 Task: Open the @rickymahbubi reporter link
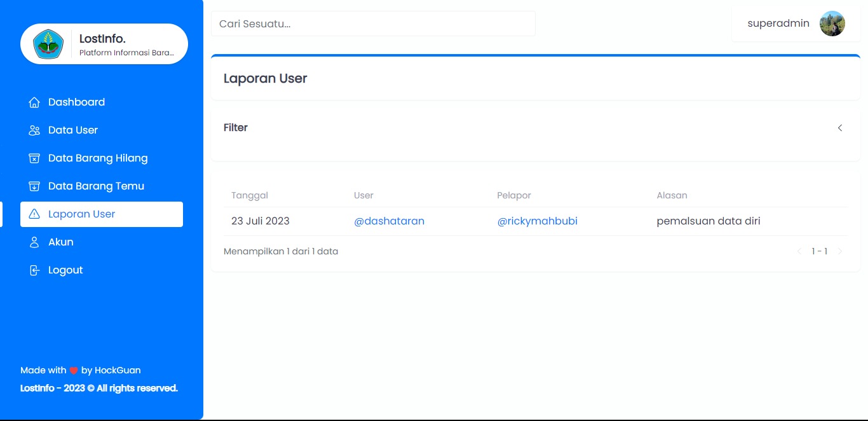537,221
